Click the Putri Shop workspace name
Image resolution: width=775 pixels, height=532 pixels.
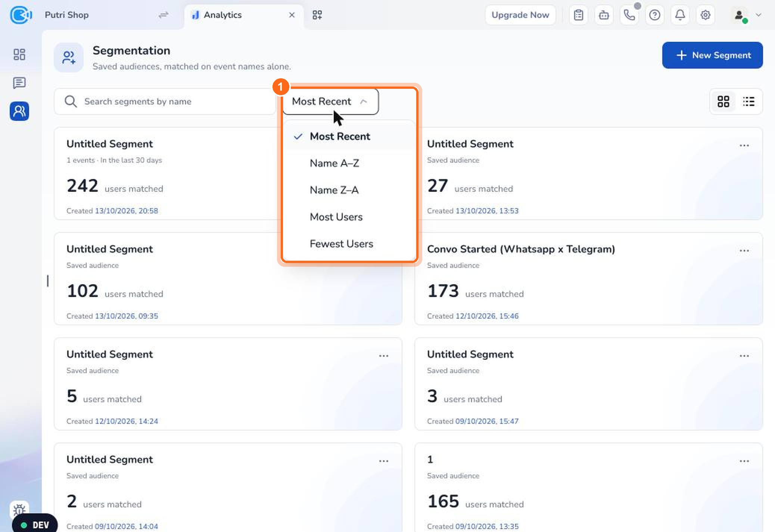click(67, 15)
